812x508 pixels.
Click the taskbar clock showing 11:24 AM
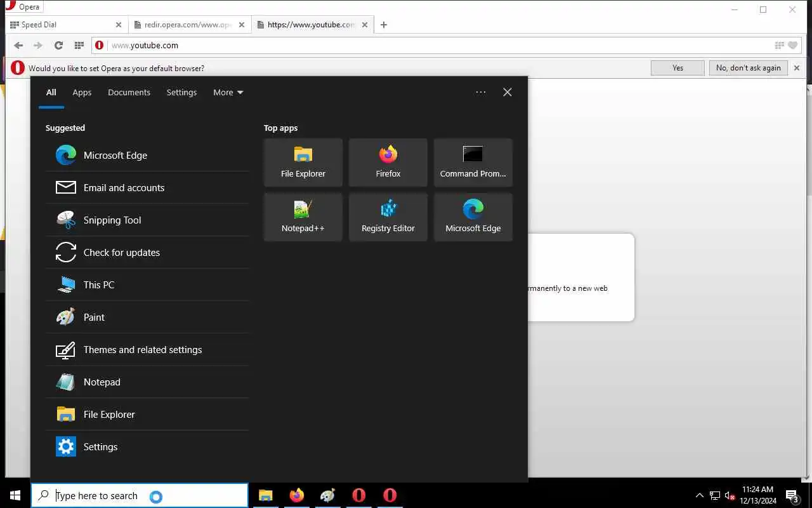tap(757, 495)
